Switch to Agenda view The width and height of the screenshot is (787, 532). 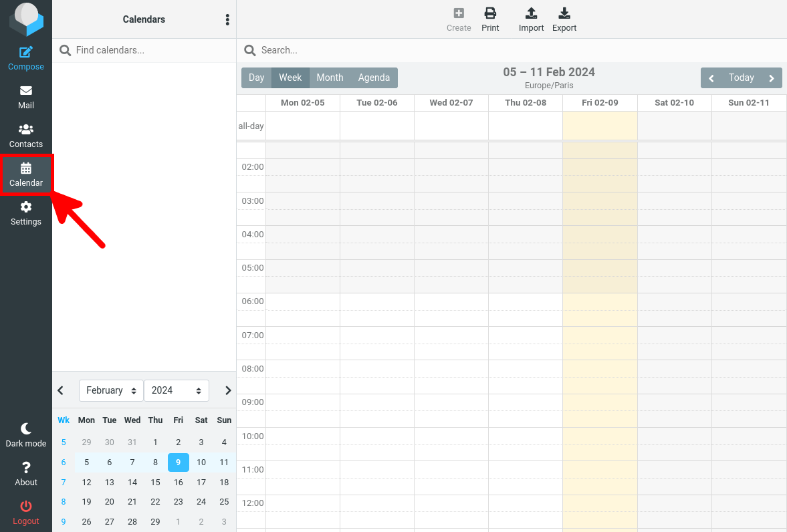tap(374, 78)
